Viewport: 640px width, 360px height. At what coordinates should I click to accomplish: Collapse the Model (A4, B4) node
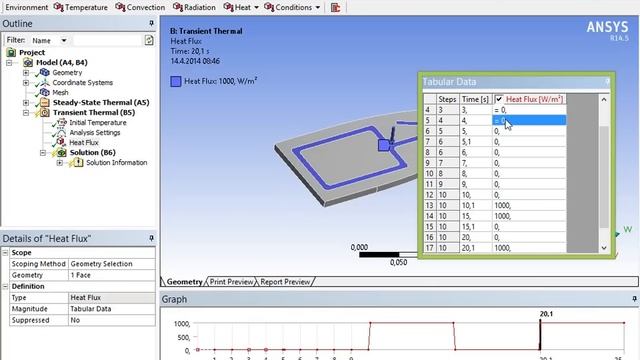click(9, 62)
